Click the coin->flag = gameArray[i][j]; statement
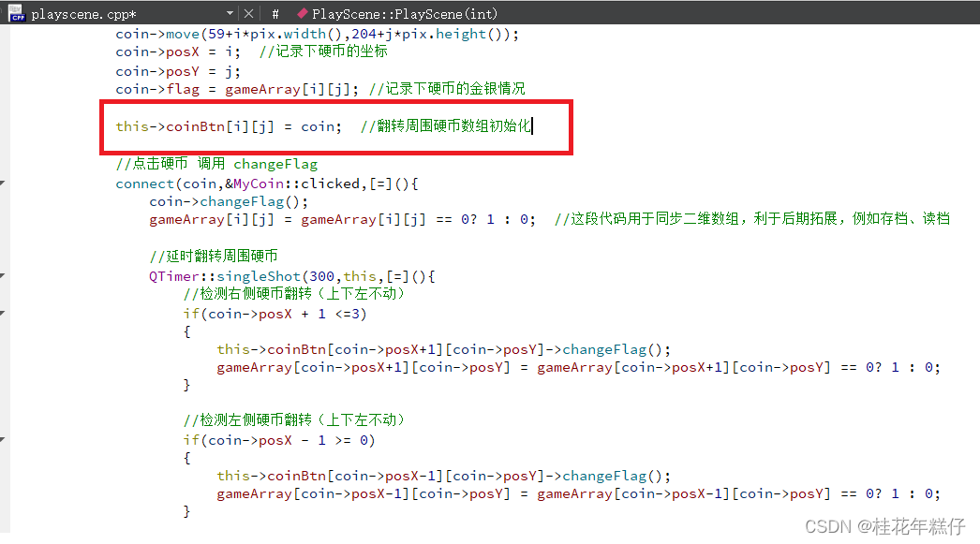 [237, 89]
